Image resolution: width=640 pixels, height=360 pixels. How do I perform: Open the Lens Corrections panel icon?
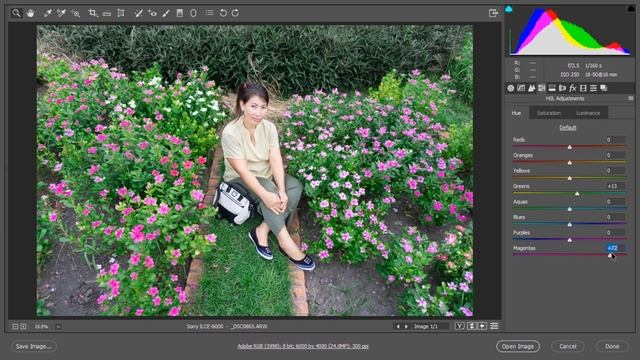pyautogui.click(x=562, y=88)
